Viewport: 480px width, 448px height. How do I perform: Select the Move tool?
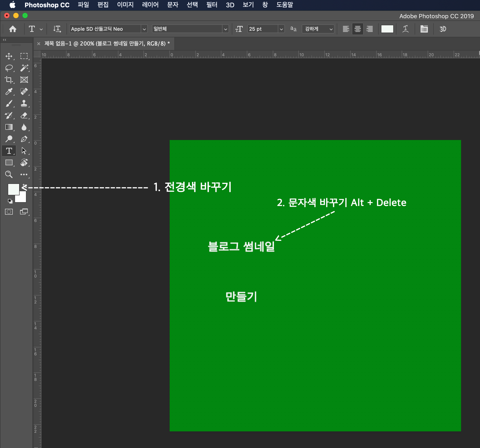click(9, 56)
